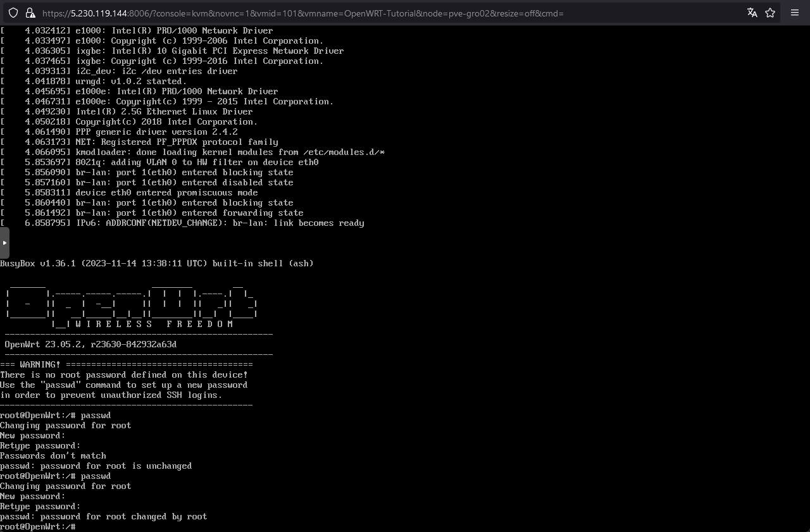810x532 pixels.
Task: Click 'password for root is unchanged' line
Action: point(96,466)
